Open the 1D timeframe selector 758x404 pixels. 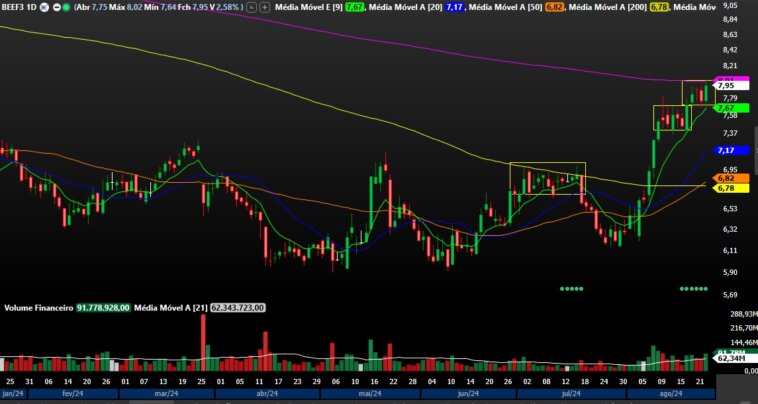point(32,7)
